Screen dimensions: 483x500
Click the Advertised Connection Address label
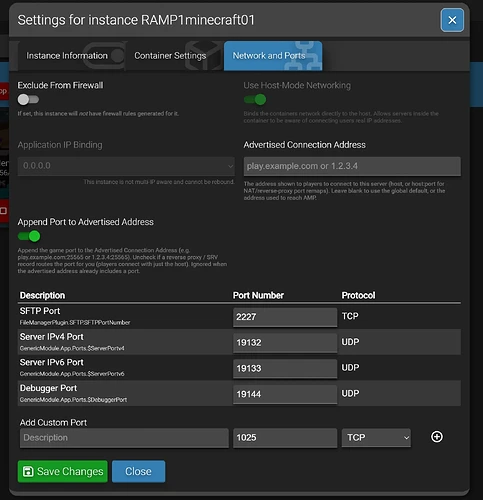click(x=304, y=145)
